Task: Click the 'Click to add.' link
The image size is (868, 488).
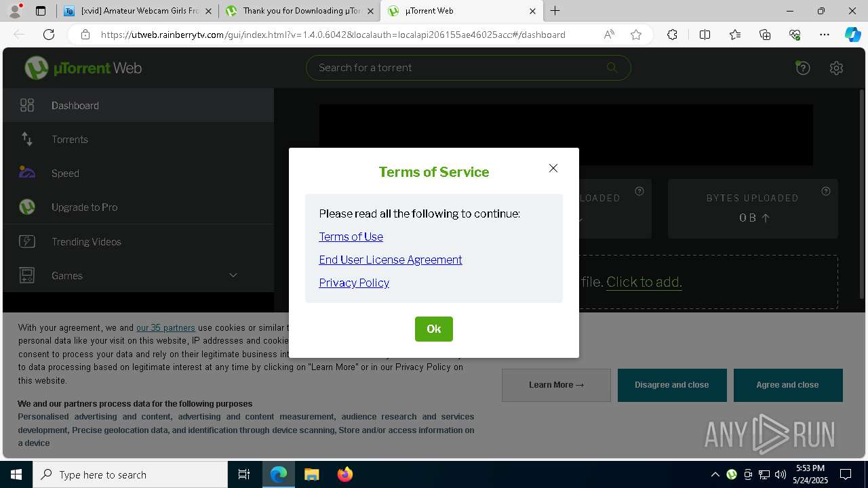Action: point(644,282)
